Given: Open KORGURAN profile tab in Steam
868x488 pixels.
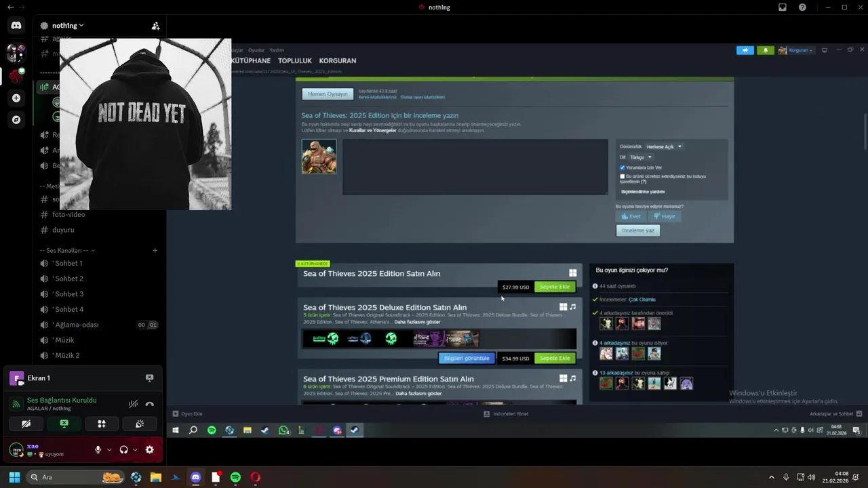Looking at the screenshot, I should (x=338, y=61).
